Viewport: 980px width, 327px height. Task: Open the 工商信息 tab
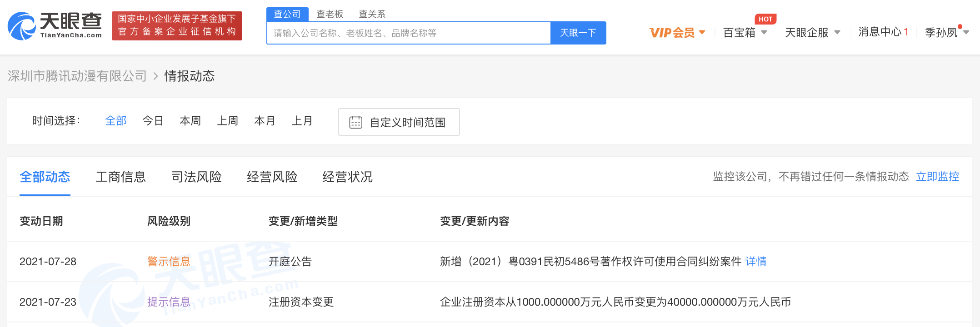coord(120,177)
